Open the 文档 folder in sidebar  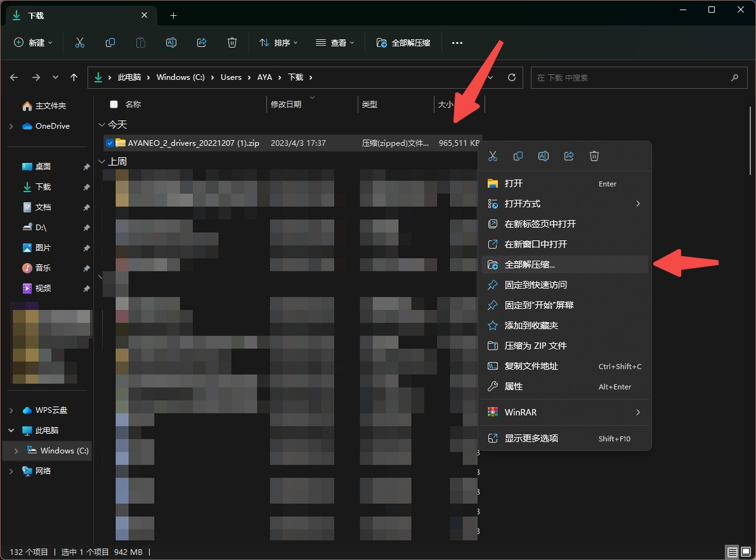point(43,207)
